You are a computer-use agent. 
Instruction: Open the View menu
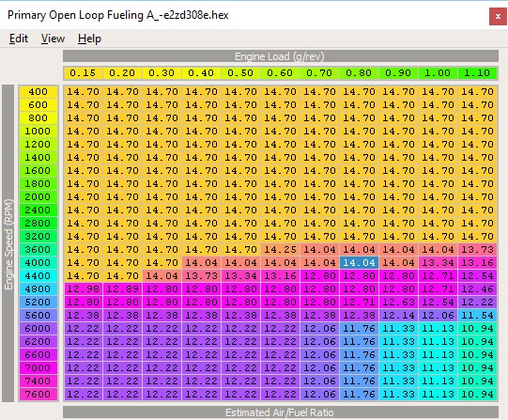coord(53,39)
